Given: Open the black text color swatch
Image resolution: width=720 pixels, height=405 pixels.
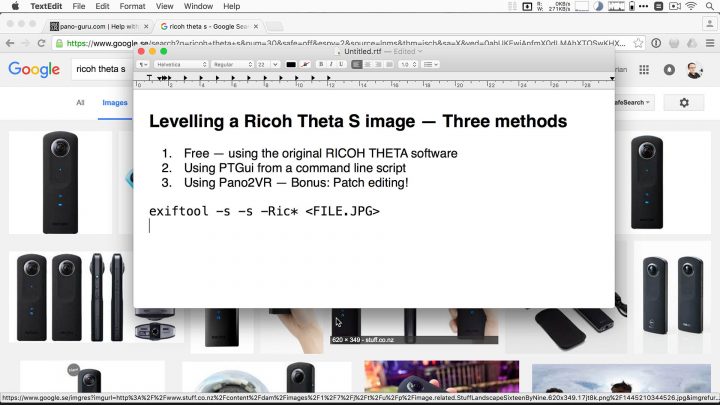Looking at the screenshot, I should click(x=291, y=64).
